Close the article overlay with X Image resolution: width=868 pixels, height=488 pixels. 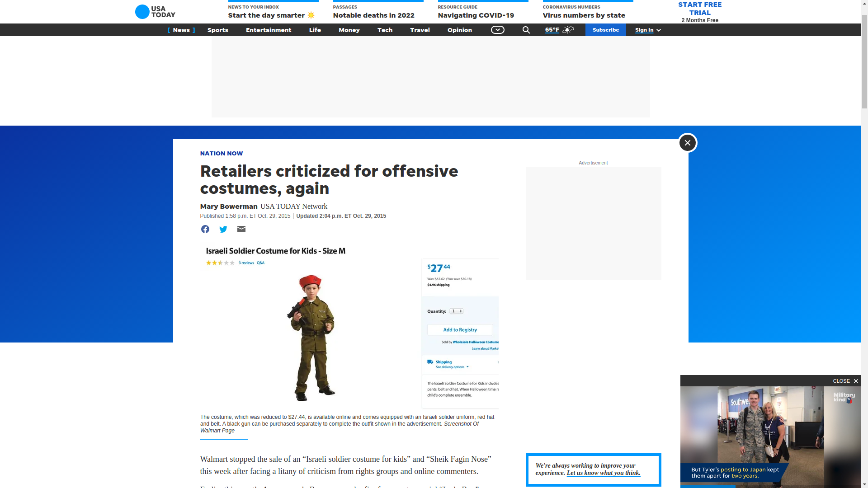(687, 143)
